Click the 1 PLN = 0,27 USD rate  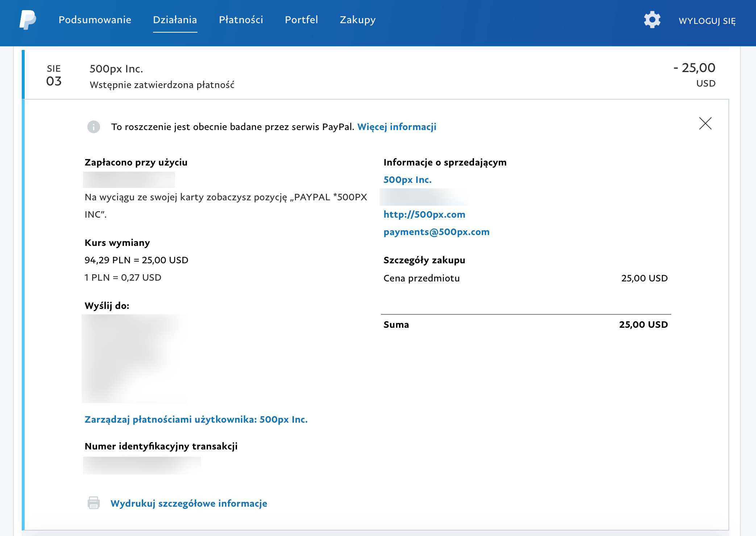pos(123,277)
